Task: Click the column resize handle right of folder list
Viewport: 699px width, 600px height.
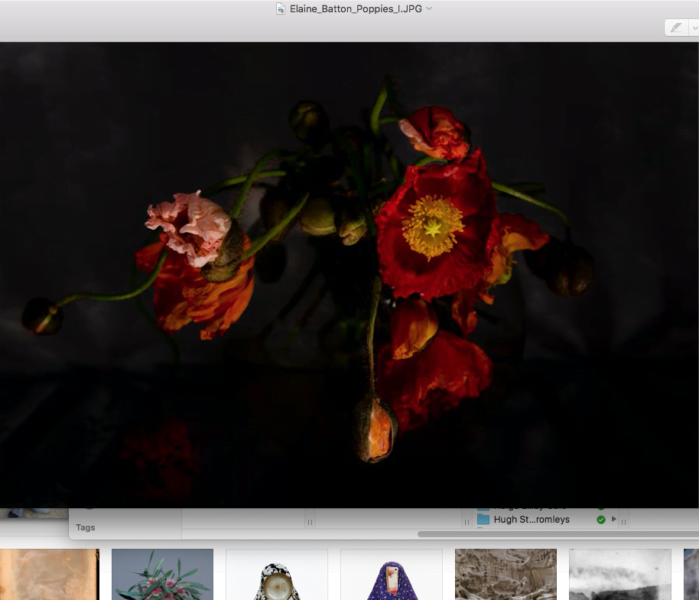Action: point(625,521)
